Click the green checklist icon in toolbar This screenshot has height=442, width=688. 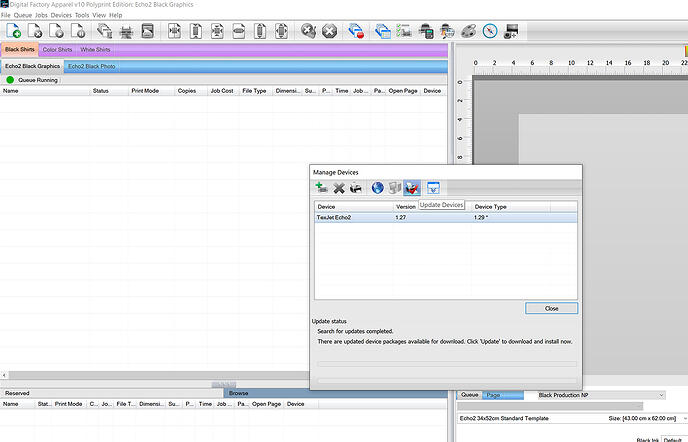tap(404, 31)
